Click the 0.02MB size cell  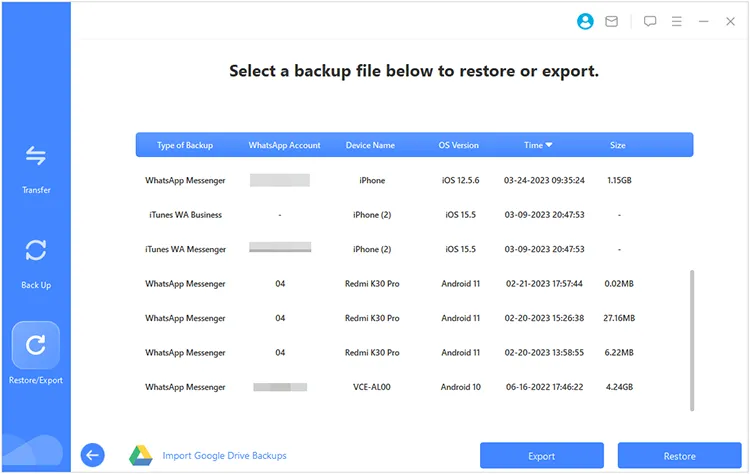(619, 284)
